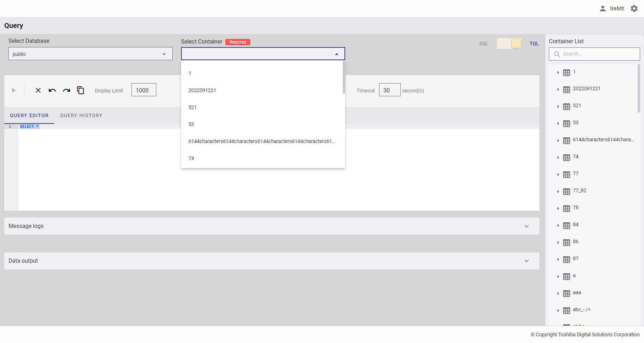Click the undo arrow icon
The image size is (644, 343).
(x=52, y=91)
